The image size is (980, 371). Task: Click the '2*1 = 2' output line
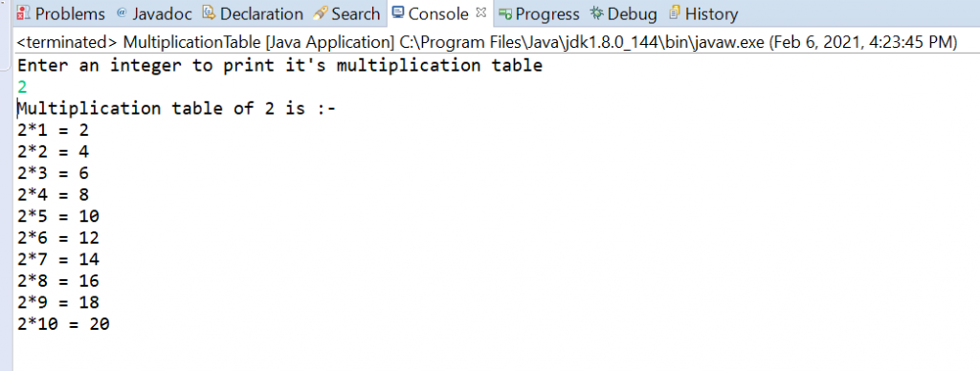(x=54, y=130)
